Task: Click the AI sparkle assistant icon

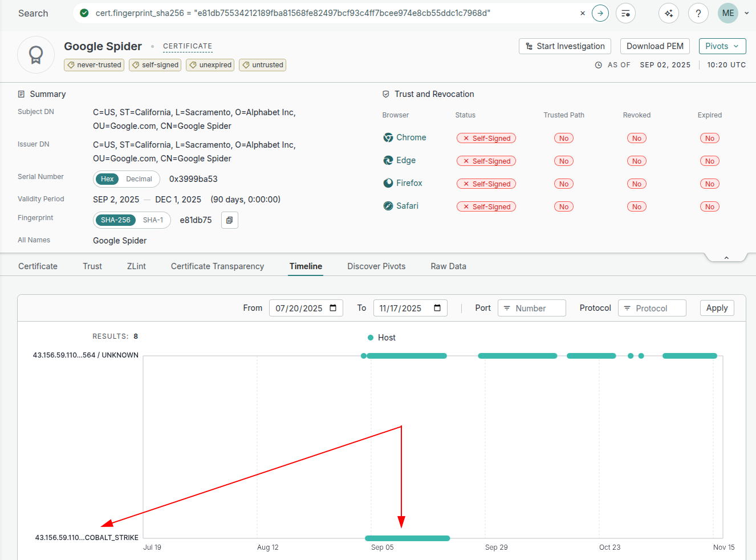Action: point(668,13)
